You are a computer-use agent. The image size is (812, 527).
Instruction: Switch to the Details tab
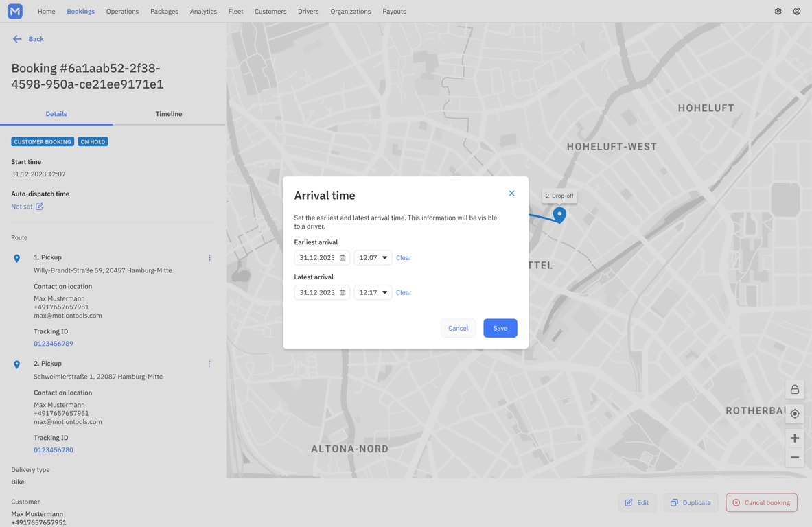tap(56, 114)
